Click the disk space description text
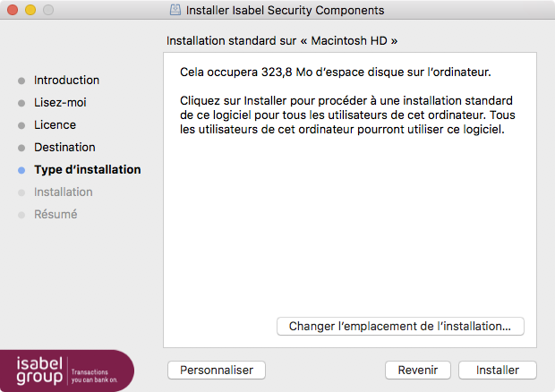 point(336,72)
